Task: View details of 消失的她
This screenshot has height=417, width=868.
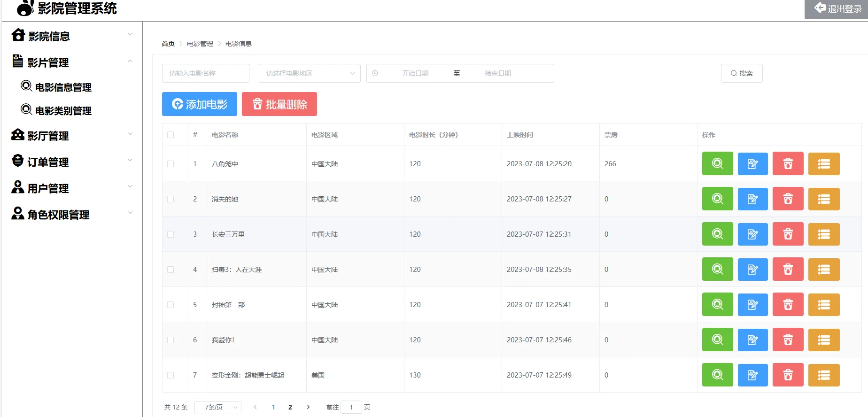Action: pyautogui.click(x=717, y=199)
